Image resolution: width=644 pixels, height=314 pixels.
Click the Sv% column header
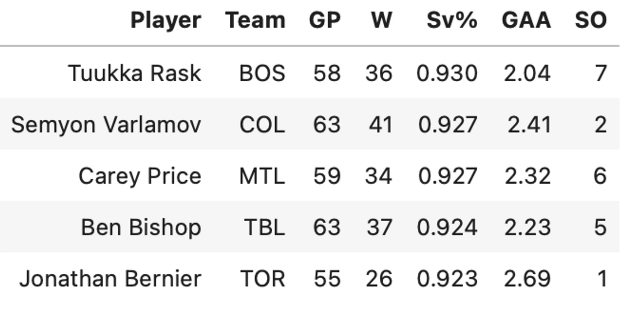452,20
